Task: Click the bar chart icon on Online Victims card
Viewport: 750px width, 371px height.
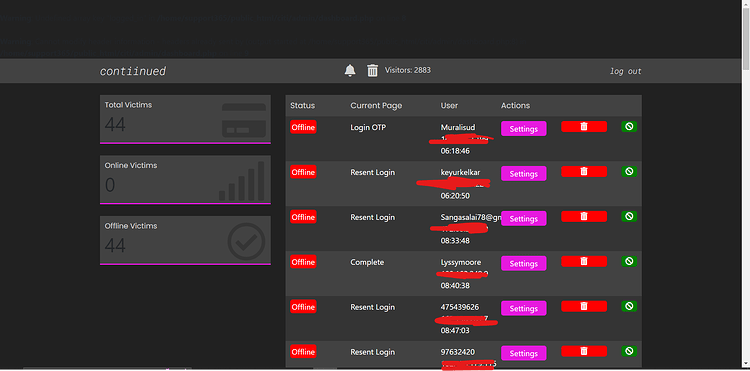Action: pyautogui.click(x=242, y=181)
